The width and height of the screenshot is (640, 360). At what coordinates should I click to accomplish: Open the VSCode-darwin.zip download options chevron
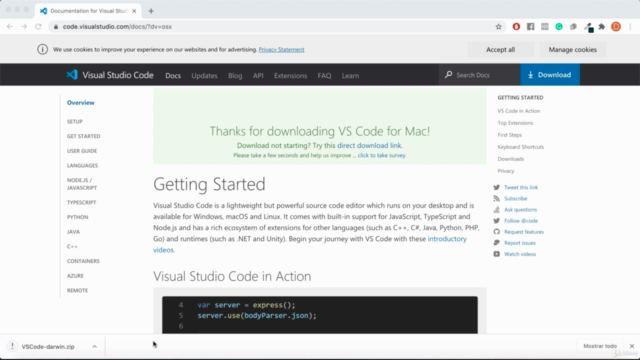point(94,347)
